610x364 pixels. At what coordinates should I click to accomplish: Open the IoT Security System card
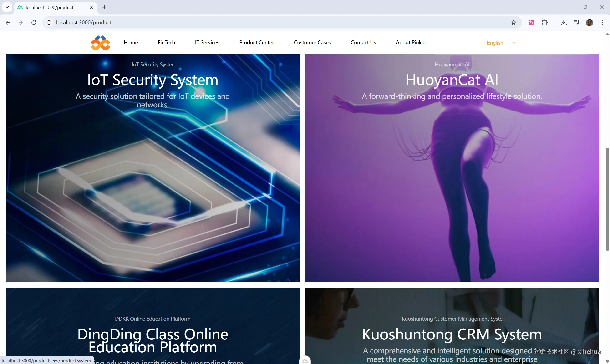coord(152,168)
